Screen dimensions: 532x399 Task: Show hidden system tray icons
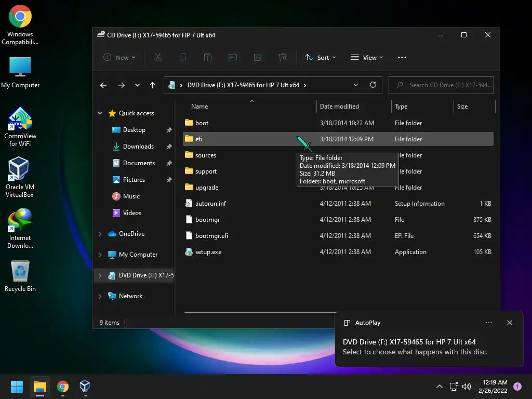tap(440, 387)
